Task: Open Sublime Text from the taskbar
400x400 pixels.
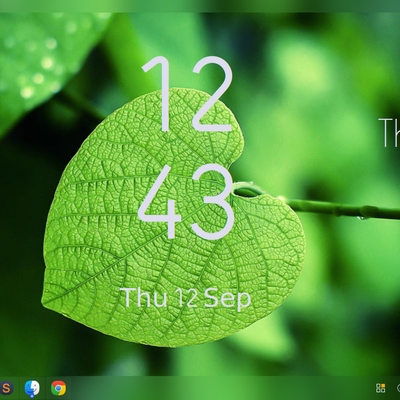Action: coord(6,388)
